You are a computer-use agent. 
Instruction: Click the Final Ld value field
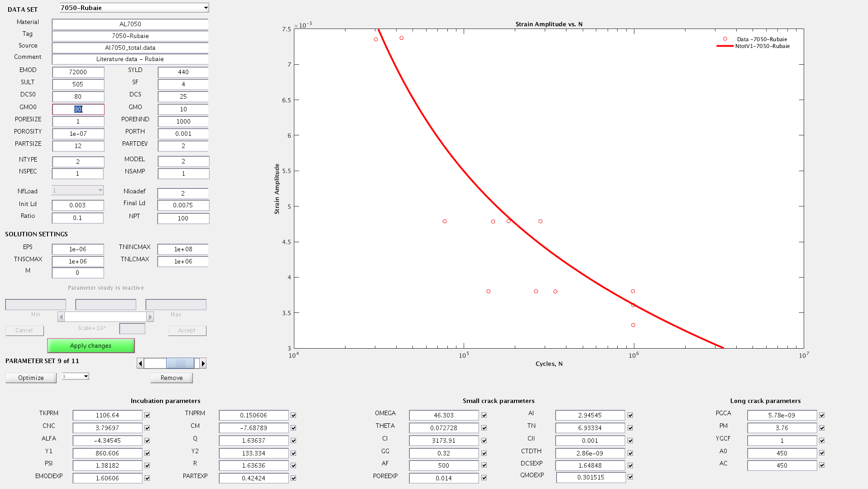click(x=183, y=205)
